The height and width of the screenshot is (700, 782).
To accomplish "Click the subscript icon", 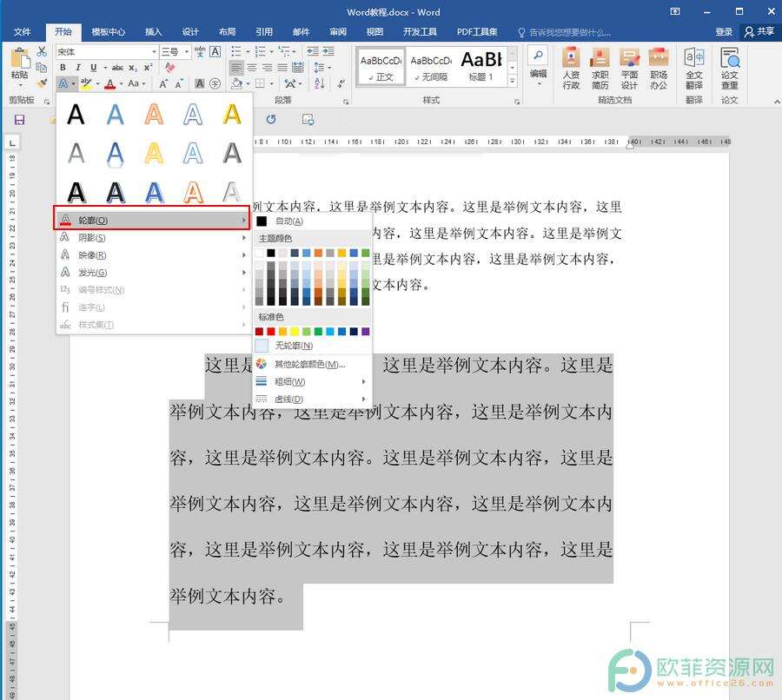I will [133, 66].
